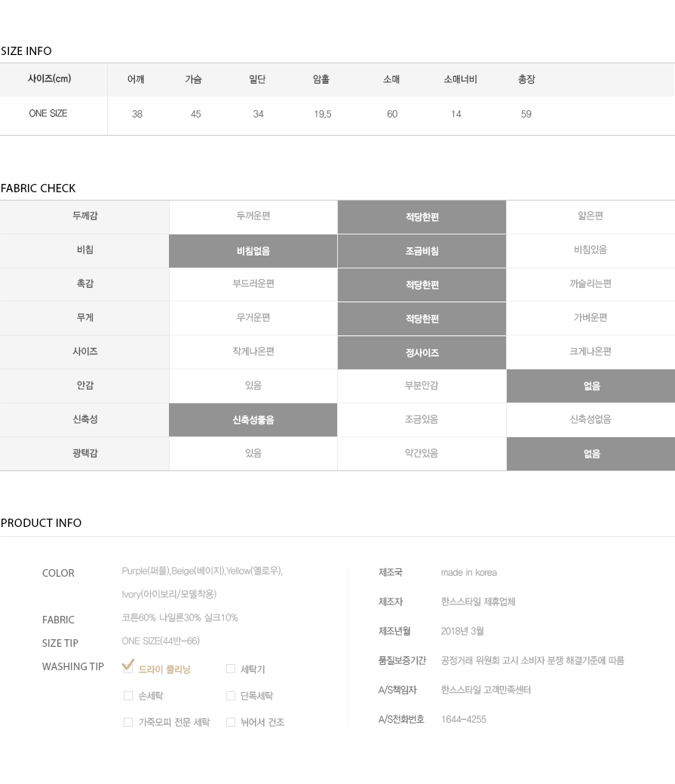
Task: Click the Purple, Beige, Yellow color text
Action: pos(202,571)
